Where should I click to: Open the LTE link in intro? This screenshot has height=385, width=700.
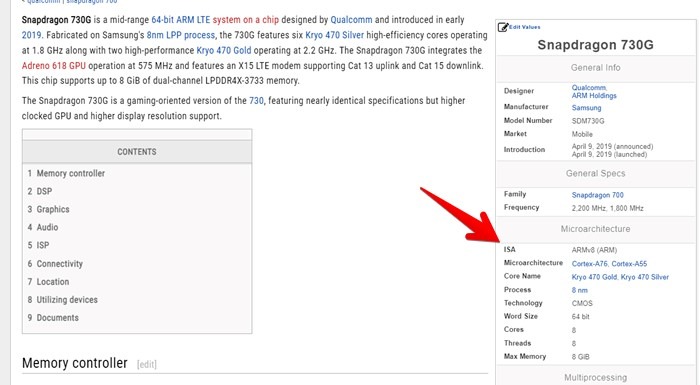[x=203, y=20]
